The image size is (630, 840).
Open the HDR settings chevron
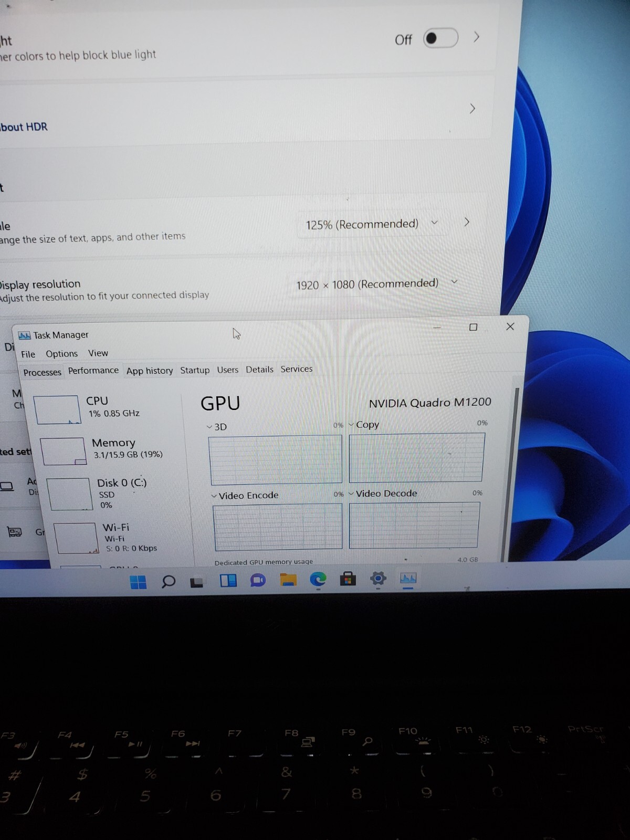tap(472, 108)
